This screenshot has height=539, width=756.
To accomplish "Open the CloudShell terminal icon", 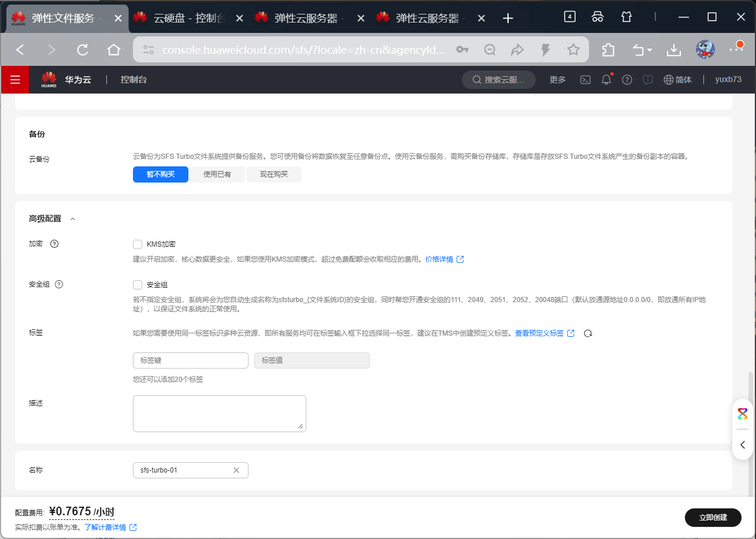I will point(585,80).
